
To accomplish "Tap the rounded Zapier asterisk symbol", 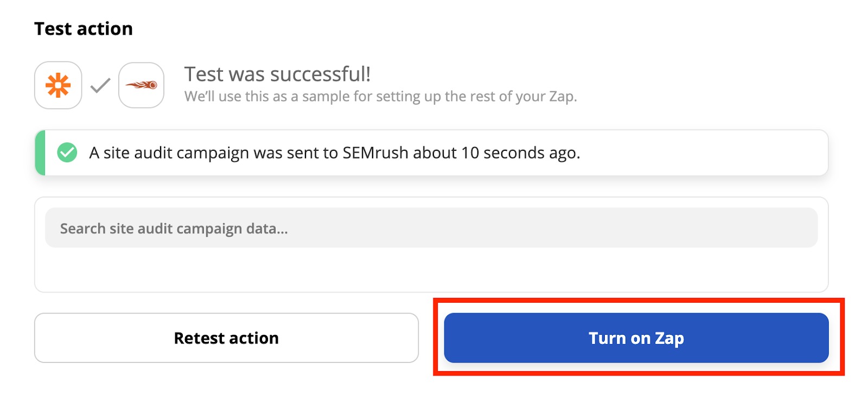I will (58, 85).
